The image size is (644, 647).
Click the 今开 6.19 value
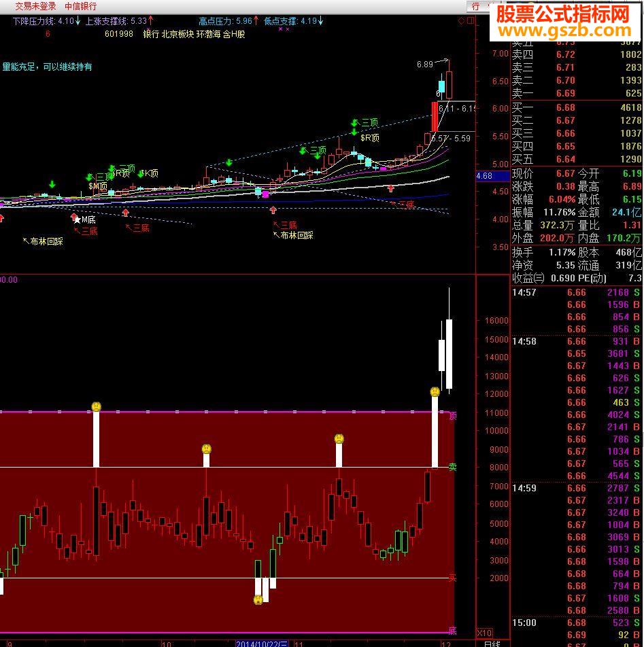[x=632, y=173]
